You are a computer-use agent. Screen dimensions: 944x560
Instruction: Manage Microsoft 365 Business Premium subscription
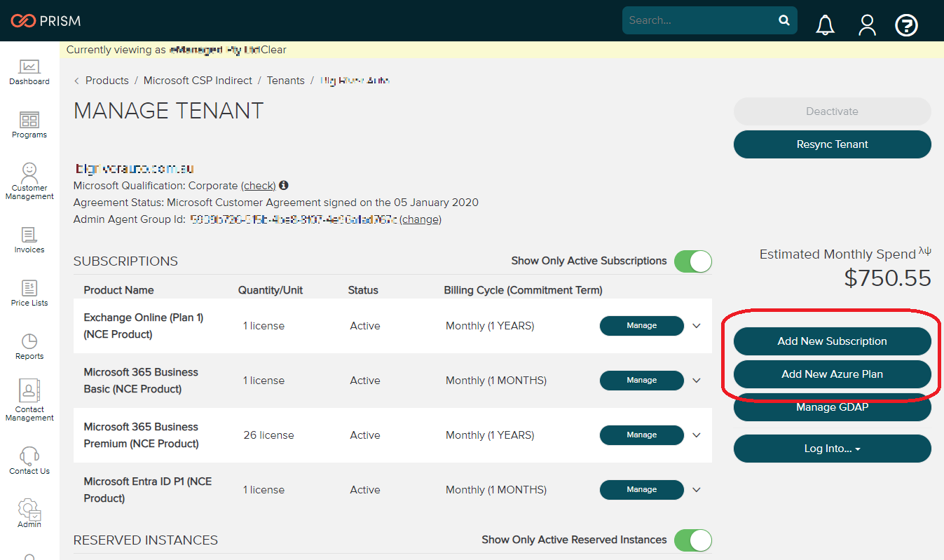[642, 435]
